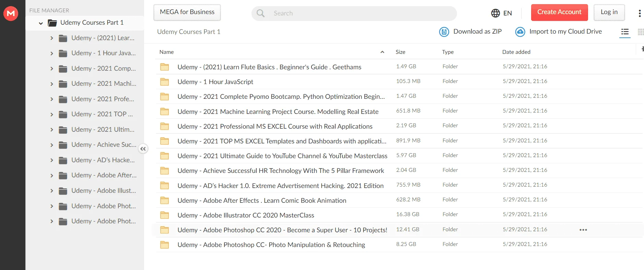Click folder icon of YouTube Masterclass row
This screenshot has width=644, height=270.
(165, 156)
